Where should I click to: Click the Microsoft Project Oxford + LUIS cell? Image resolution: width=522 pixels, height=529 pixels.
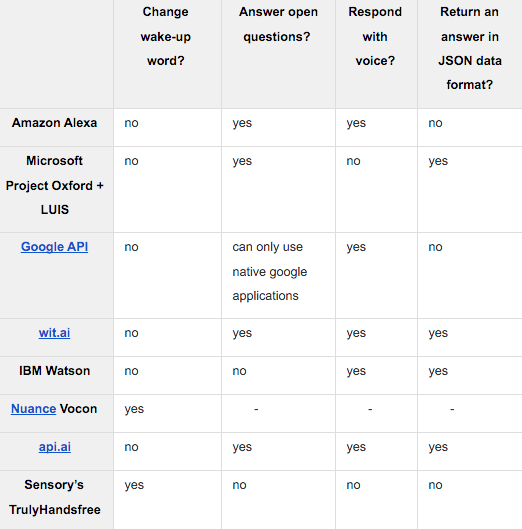pos(56,190)
